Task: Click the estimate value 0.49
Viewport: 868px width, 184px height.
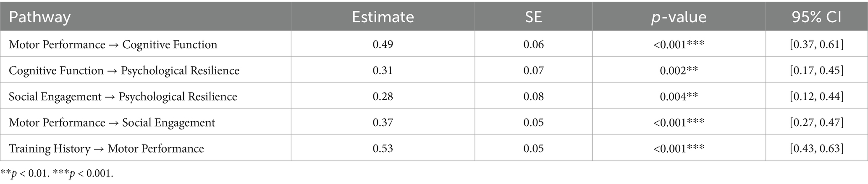Action: (383, 44)
